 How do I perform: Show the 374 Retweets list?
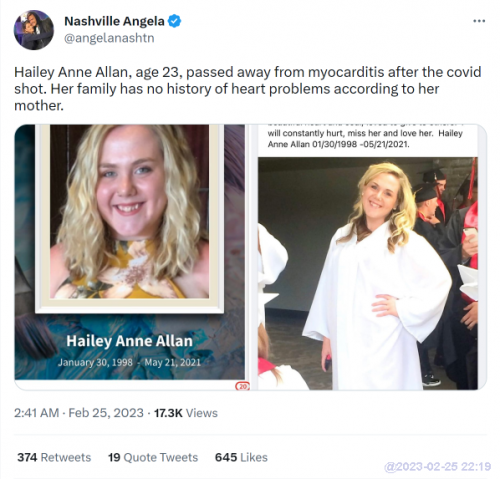(x=54, y=457)
